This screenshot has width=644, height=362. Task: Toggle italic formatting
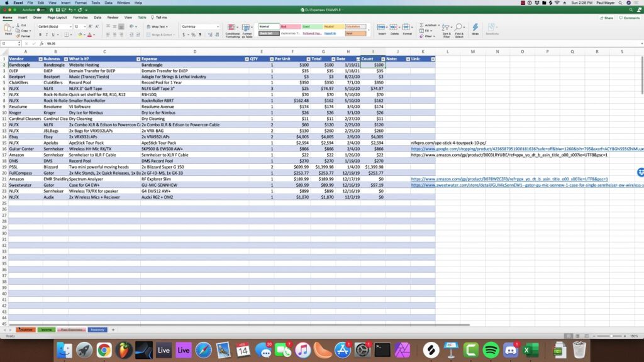(47, 34)
